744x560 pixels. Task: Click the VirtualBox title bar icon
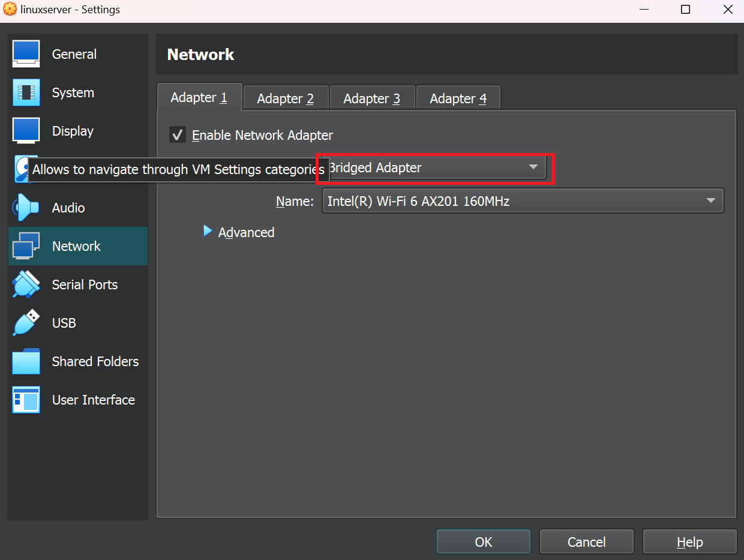click(x=10, y=10)
